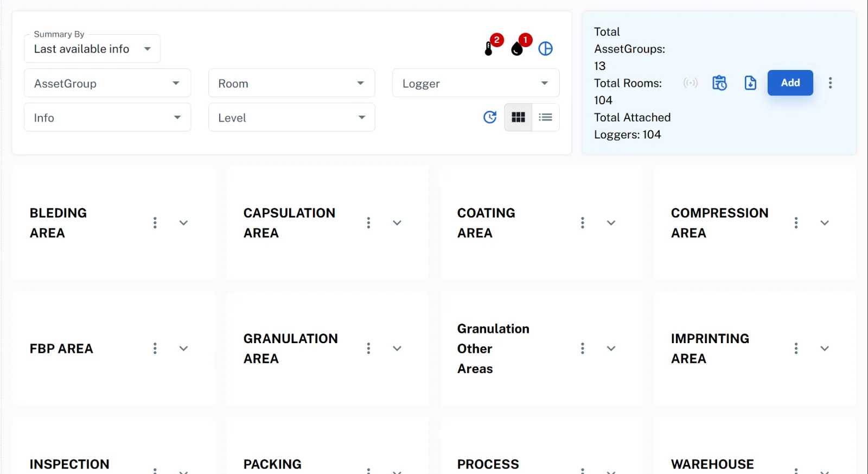This screenshot has width=868, height=474.
Task: Expand the IMPRINTING AREA card
Action: 825,348
